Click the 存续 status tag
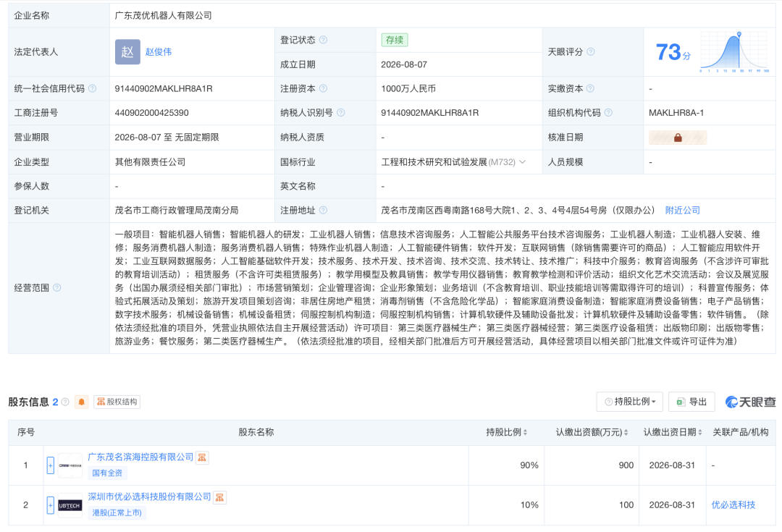782x532 pixels. click(395, 40)
